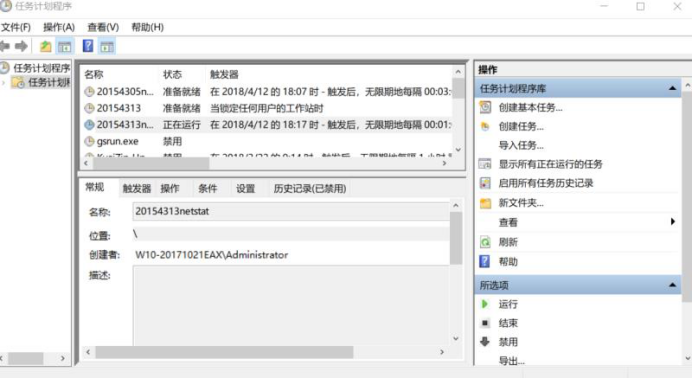Click the clock icon of task 20154313
This screenshot has width=693, height=378.
[89, 108]
